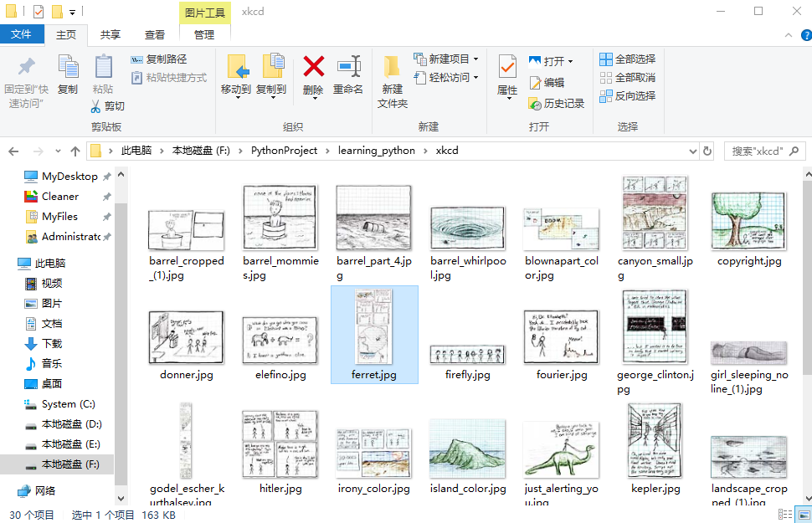812x523 pixels.
Task: Click the Rename (重命名) icon
Action: click(348, 67)
